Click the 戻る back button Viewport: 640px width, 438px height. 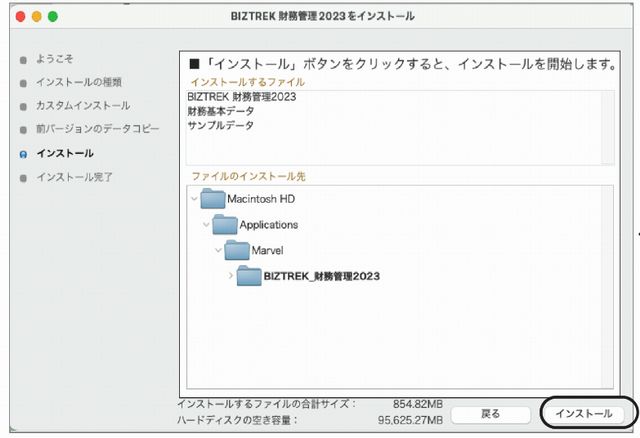coord(491,414)
